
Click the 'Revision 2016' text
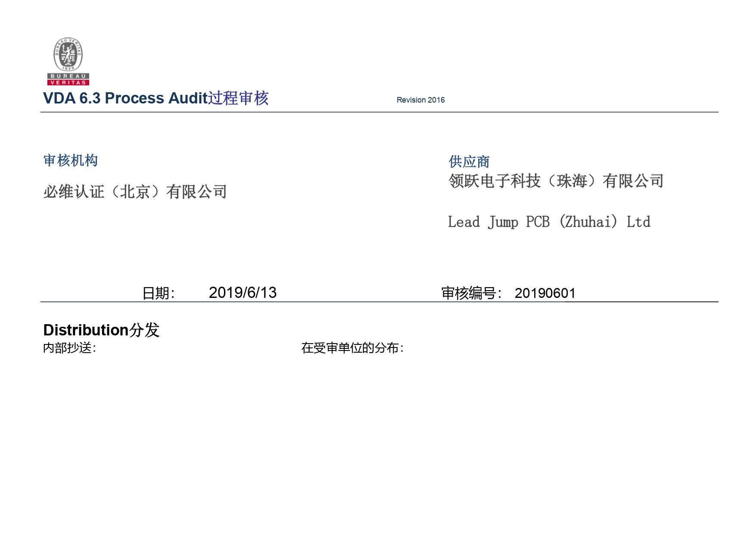[x=420, y=100]
